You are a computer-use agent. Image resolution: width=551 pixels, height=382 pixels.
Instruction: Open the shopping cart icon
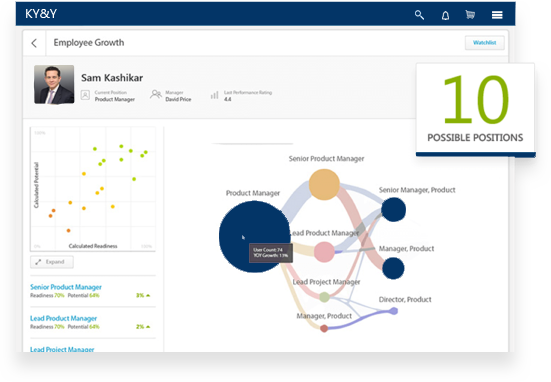tap(470, 14)
